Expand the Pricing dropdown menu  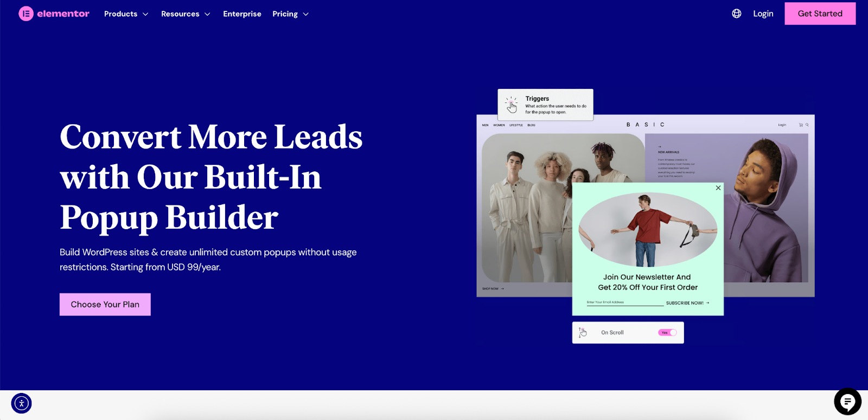coord(290,14)
